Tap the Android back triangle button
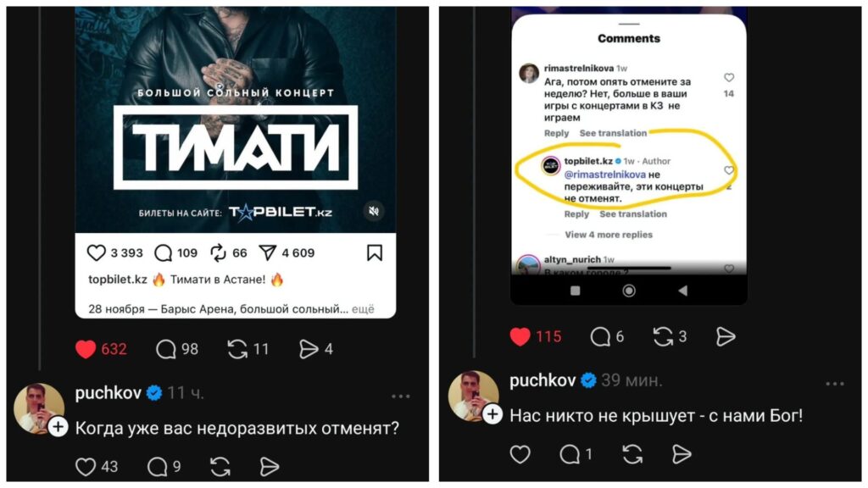Image resolution: width=868 pixels, height=488 pixels. [x=683, y=291]
